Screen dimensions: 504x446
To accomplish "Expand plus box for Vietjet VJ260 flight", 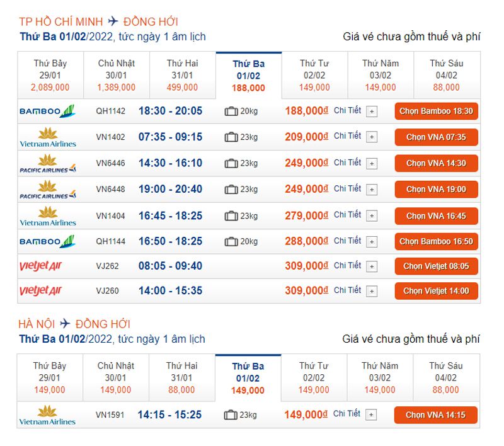I will [x=372, y=291].
